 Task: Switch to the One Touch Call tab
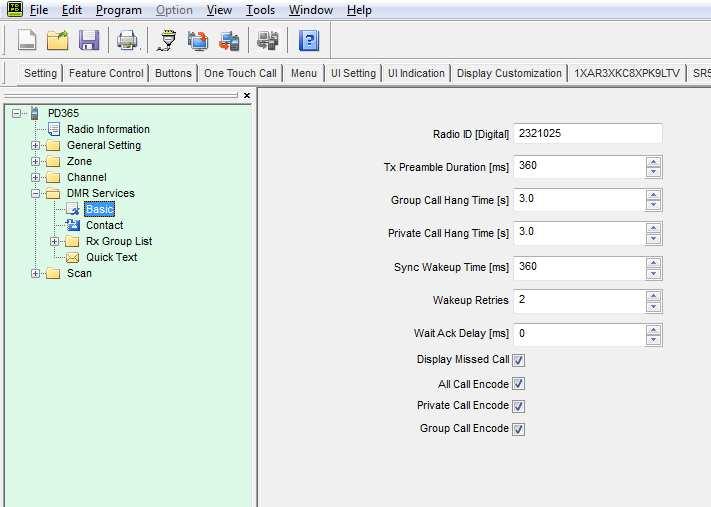point(240,73)
